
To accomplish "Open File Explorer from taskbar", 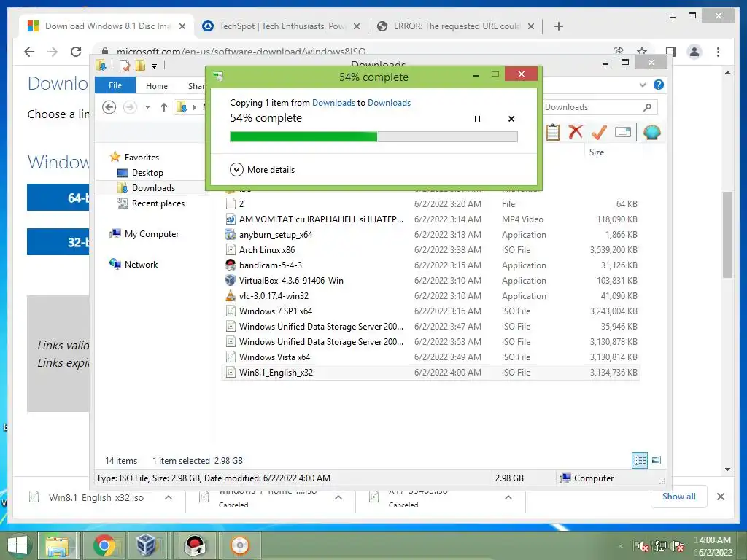I will coord(58,545).
